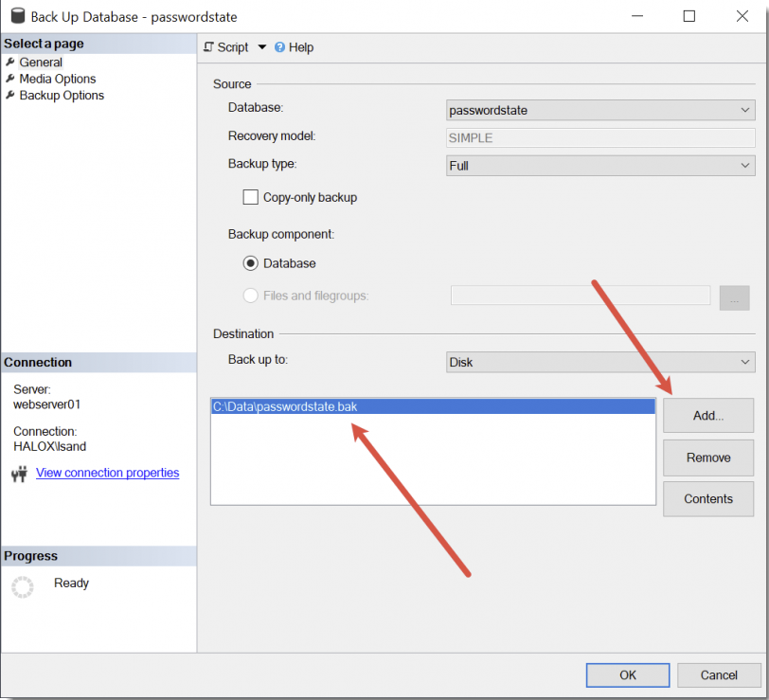Maximize the Back Up Database window

[689, 16]
